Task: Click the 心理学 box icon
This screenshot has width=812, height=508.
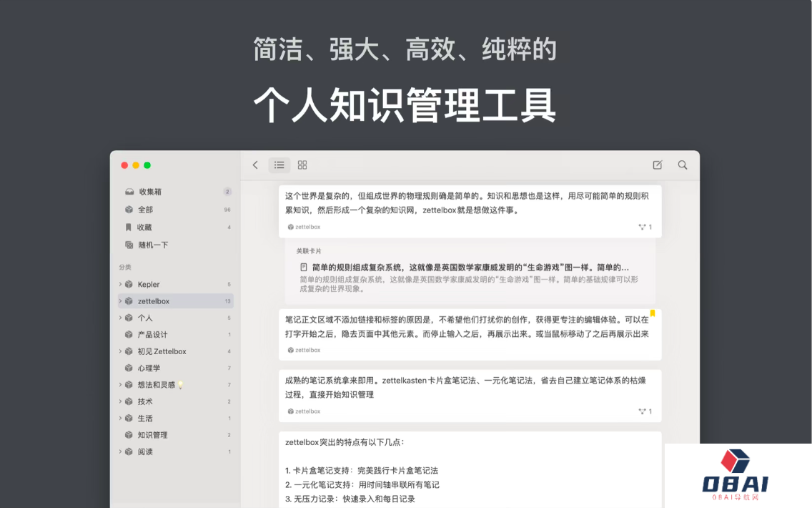Action: click(x=129, y=368)
